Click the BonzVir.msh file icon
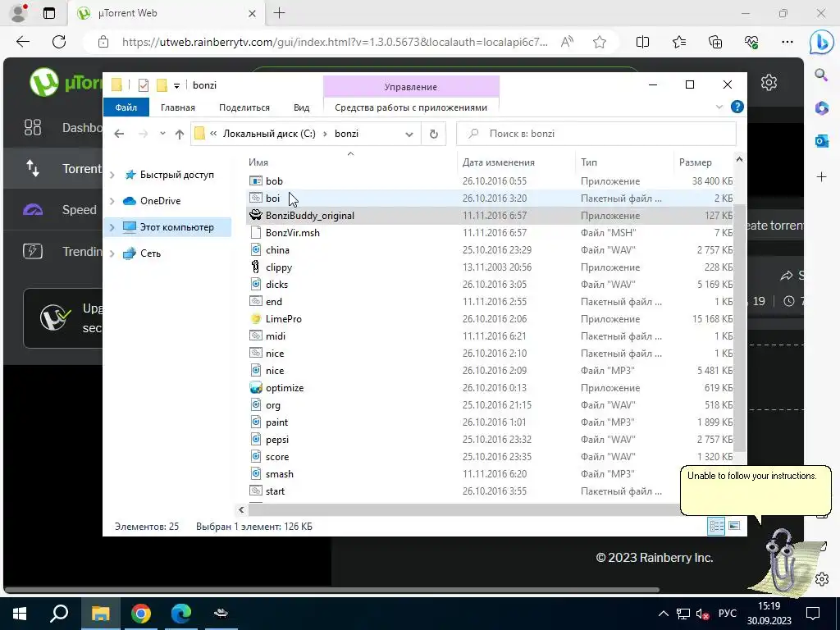840x630 pixels. pos(256,232)
